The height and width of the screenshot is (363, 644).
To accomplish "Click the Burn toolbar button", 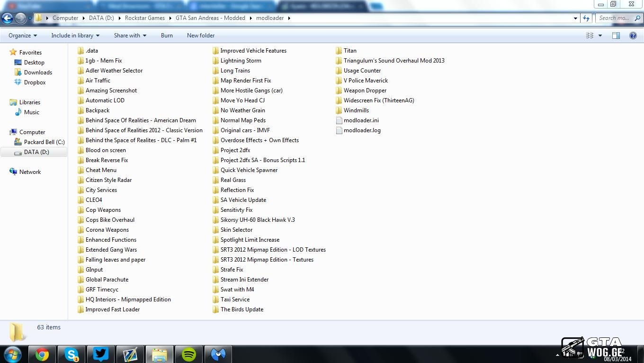I will click(167, 36).
